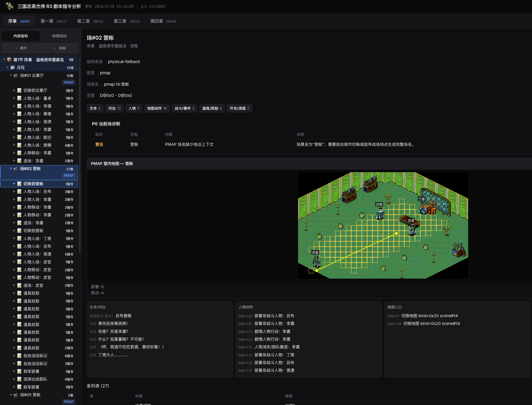This screenshot has width=532, height=405.
Task: Click the 展开 expand-all button
Action: [x=20, y=48]
